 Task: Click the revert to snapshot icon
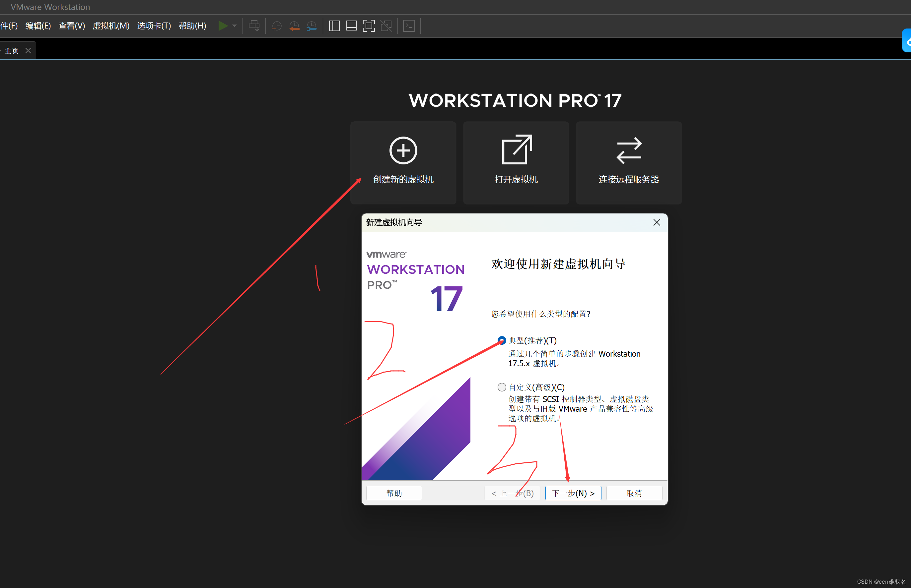point(294,26)
